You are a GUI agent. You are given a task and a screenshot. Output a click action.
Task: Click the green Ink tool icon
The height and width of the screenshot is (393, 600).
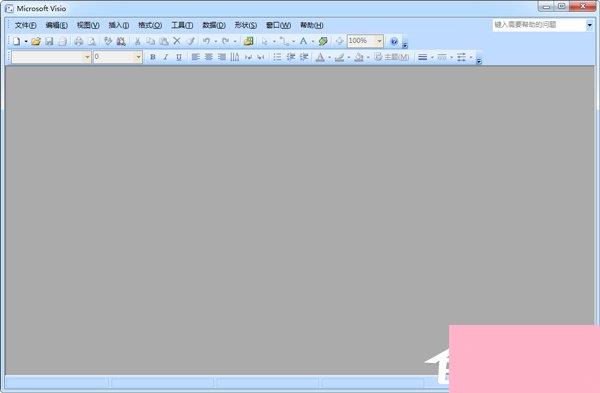point(323,41)
